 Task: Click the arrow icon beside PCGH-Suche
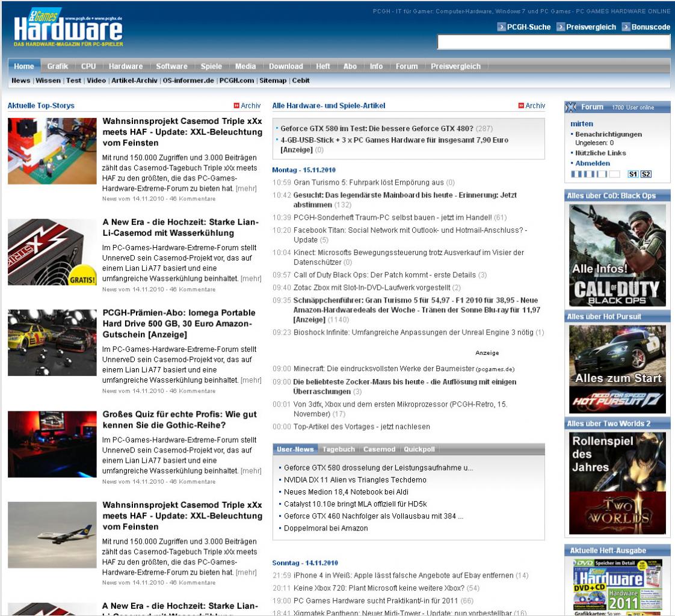coord(502,27)
